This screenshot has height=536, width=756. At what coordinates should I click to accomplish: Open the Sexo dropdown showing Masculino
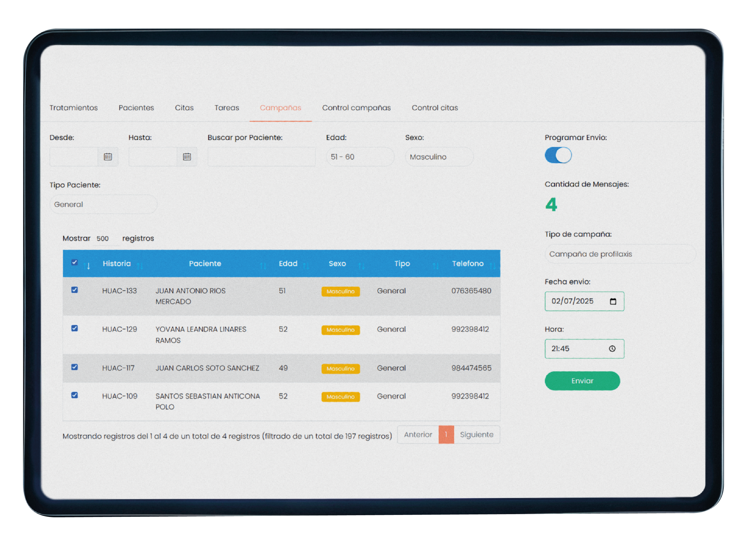439,157
